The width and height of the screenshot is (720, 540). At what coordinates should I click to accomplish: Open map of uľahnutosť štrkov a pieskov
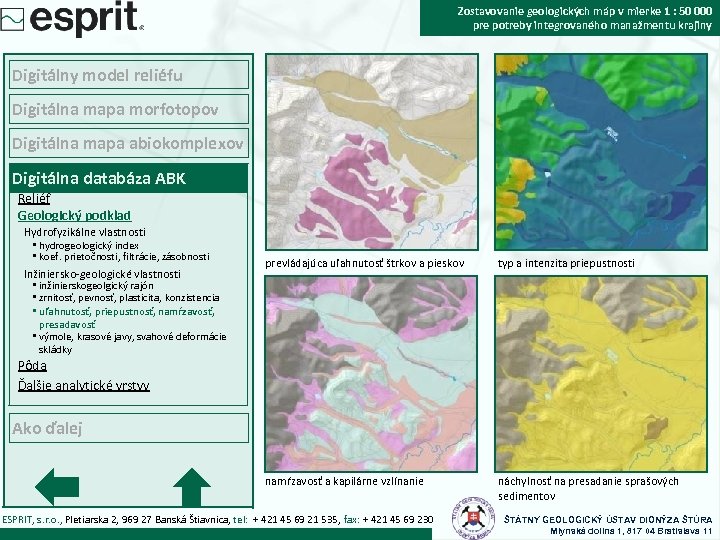click(371, 152)
